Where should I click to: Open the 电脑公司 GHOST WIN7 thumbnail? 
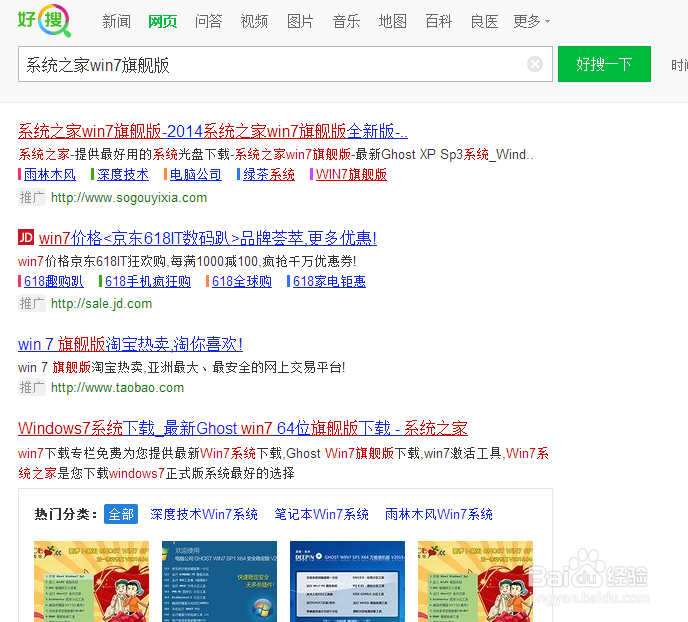219,581
